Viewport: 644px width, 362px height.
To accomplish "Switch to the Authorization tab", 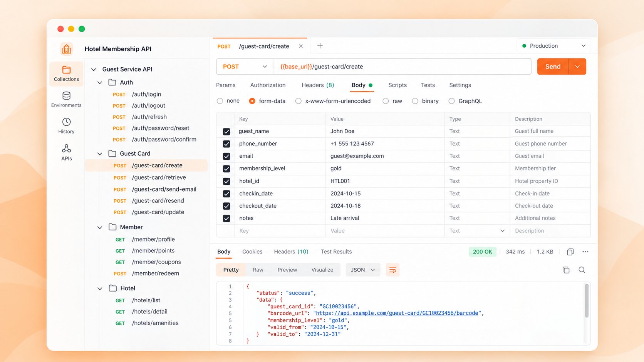I will point(268,85).
